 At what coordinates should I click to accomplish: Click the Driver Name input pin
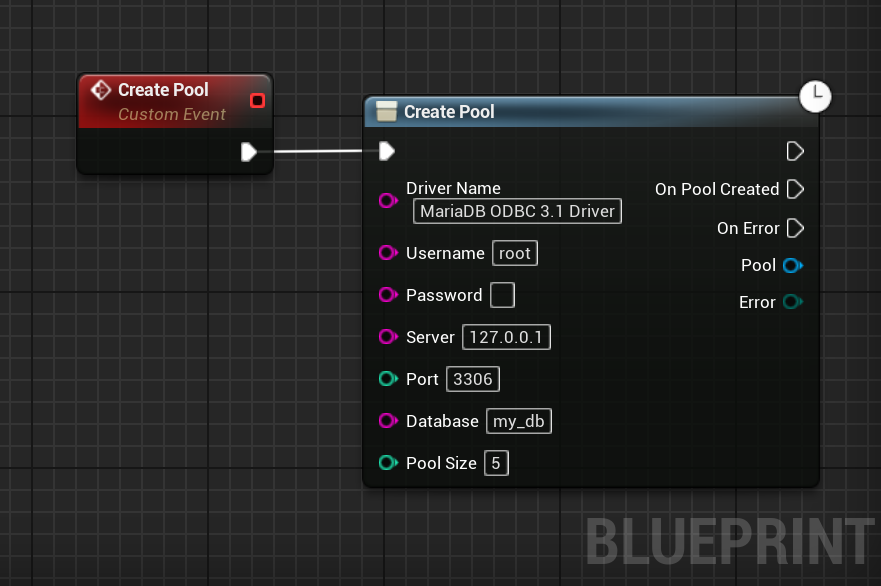[388, 200]
